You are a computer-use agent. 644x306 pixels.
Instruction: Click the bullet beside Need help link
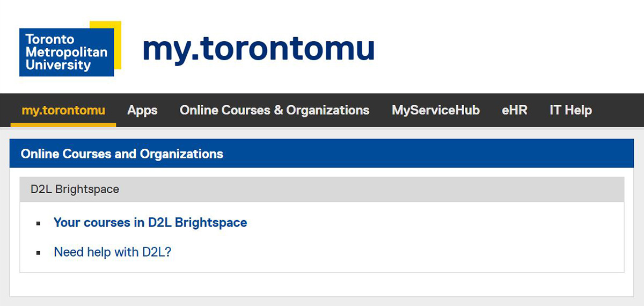coord(38,252)
